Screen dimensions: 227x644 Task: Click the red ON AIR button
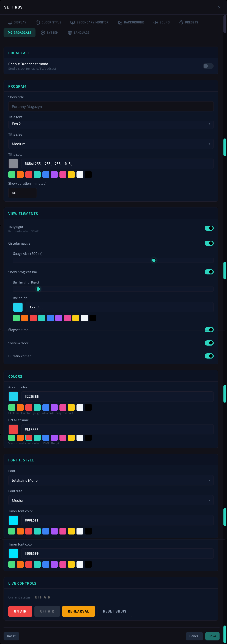(x=20, y=611)
